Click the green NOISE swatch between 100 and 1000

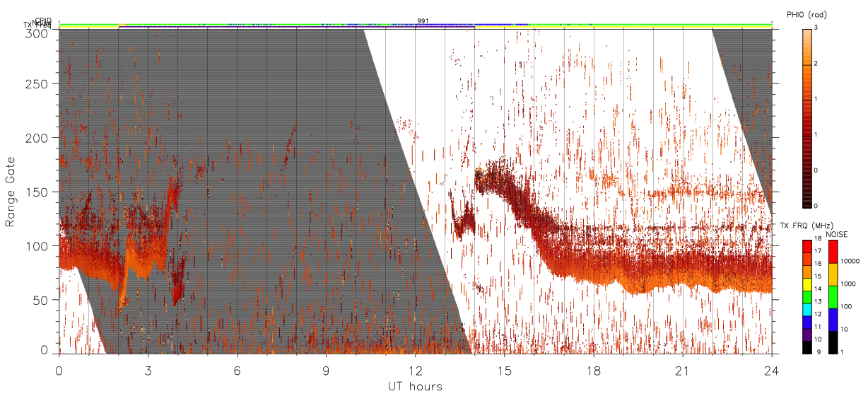point(833,297)
